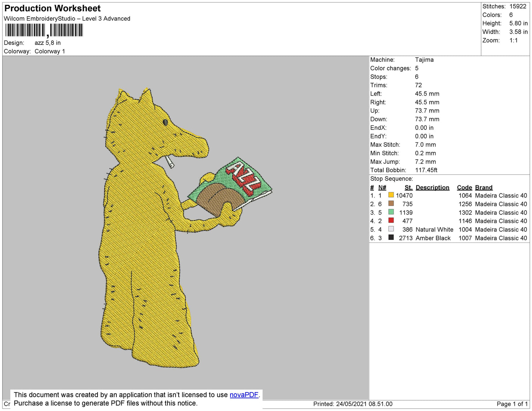Click the thread code 1146 cell
The width and height of the screenshot is (532, 411).
pos(465,221)
